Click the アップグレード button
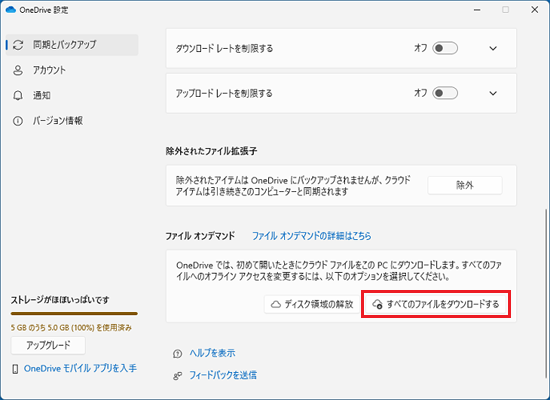 click(48, 345)
